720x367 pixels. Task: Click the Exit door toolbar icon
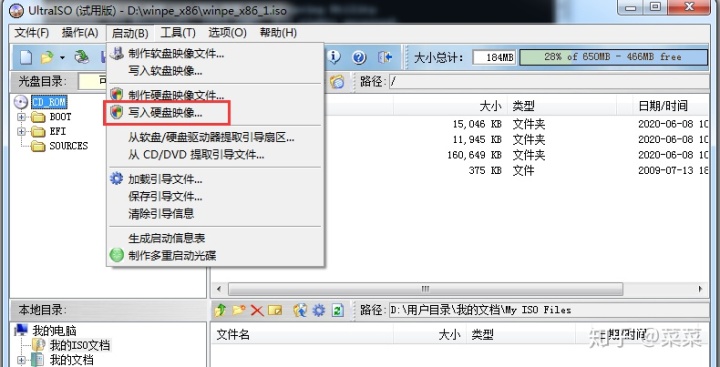click(385, 57)
